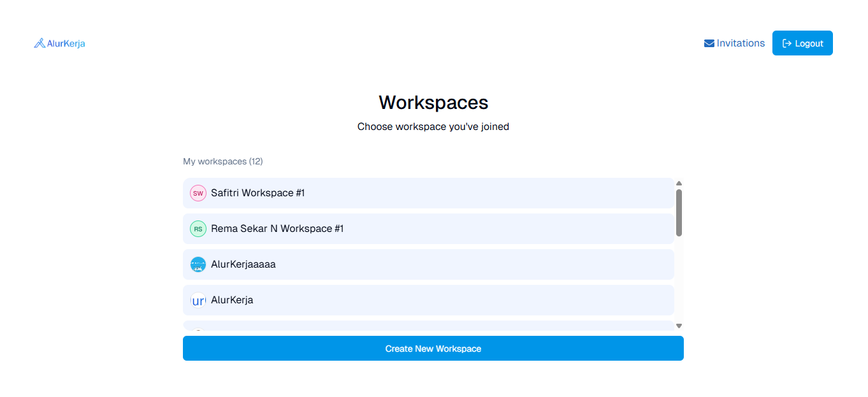Click the AlurKerjaaaaa workspace avatar image
868x397 pixels.
point(198,264)
